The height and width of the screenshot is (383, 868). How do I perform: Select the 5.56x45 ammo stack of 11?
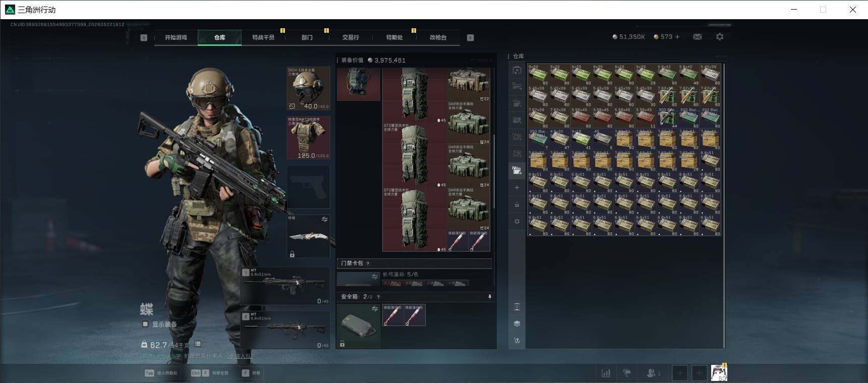pos(646,118)
